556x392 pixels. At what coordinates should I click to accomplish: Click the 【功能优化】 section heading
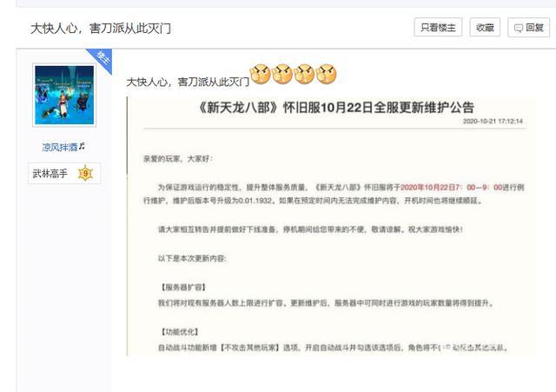tap(180, 332)
